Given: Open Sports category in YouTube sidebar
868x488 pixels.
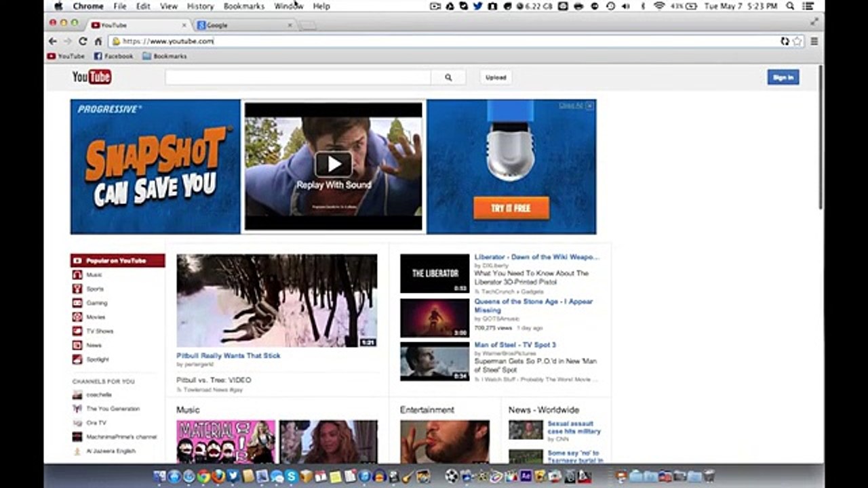Looking at the screenshot, I should (95, 289).
